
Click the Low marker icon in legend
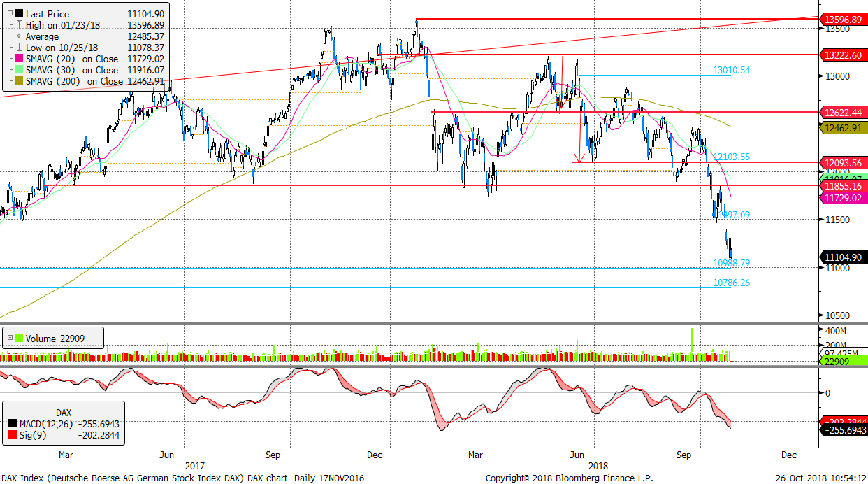click(x=19, y=48)
